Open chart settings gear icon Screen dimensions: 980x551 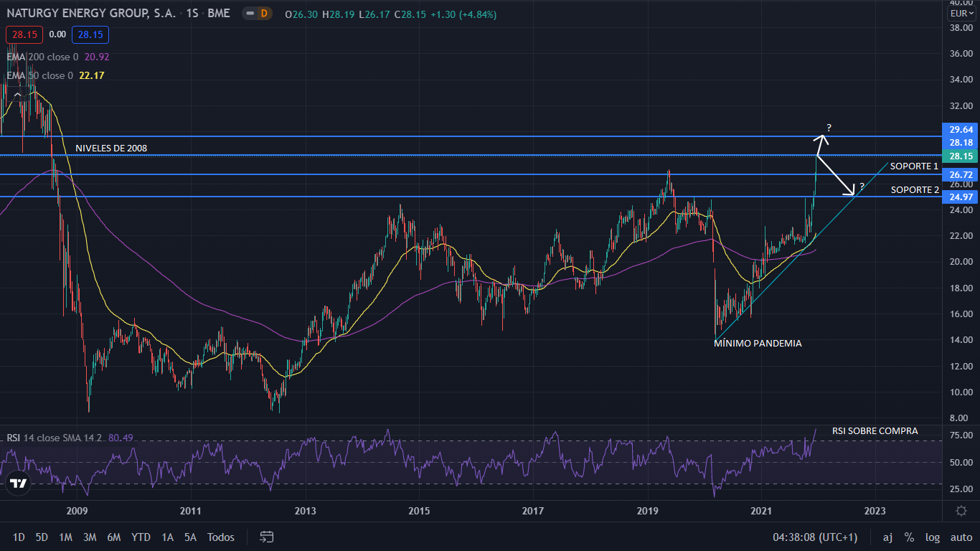tap(961, 511)
